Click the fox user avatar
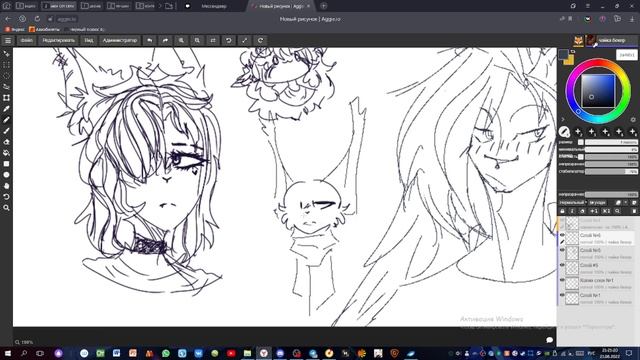 click(x=578, y=40)
